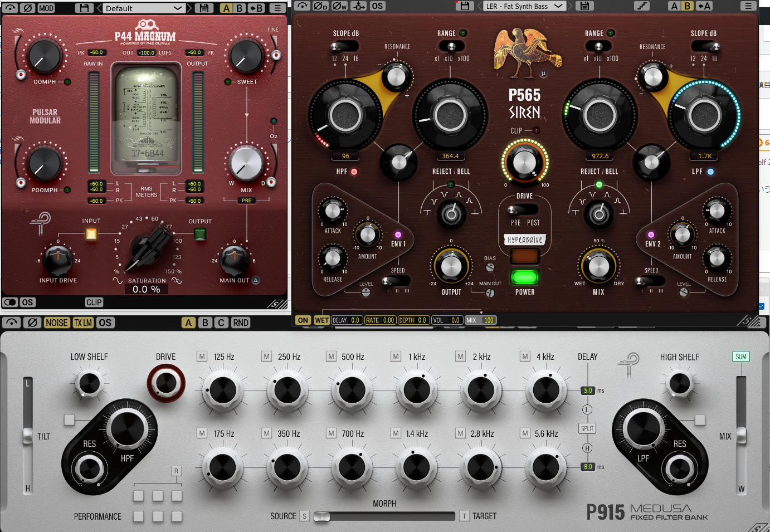Screen dimensions: 770x532
Task: Click P565 Siren wet phase invert icon
Action: pyautogui.click(x=339, y=6)
